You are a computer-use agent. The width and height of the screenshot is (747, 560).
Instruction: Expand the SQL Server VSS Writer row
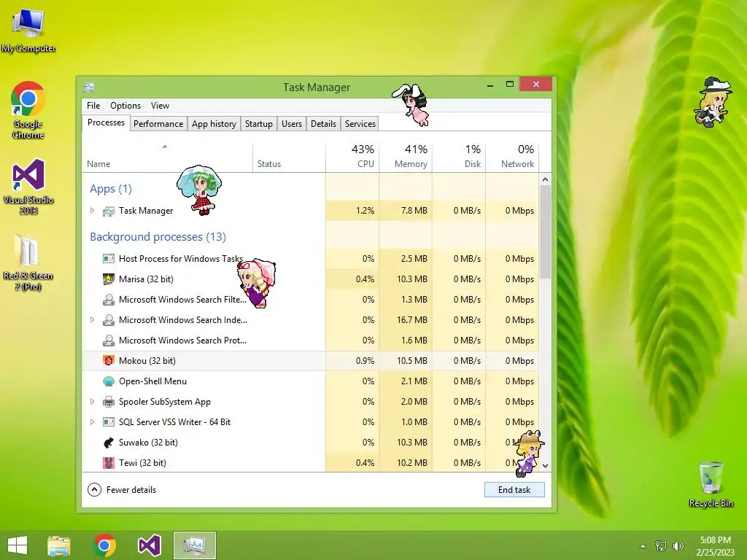[93, 422]
